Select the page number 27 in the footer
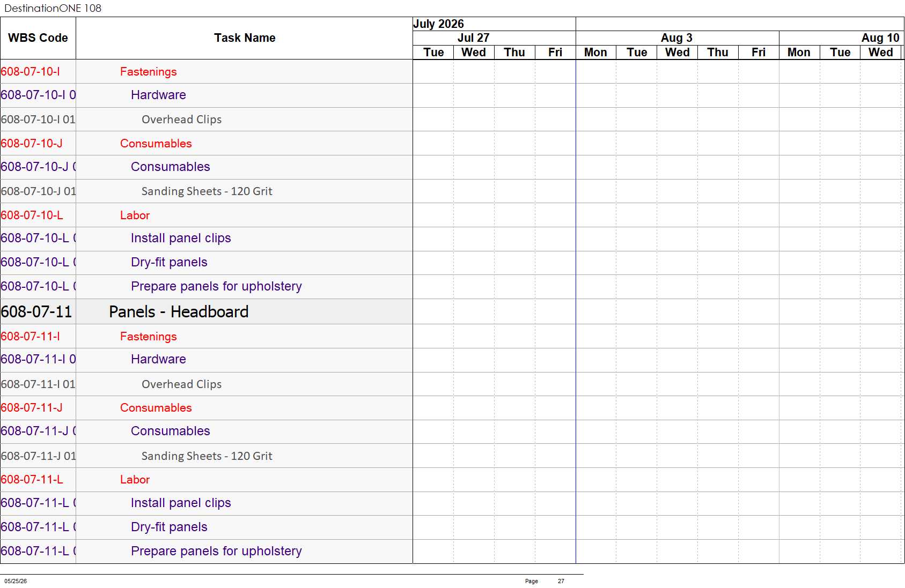Viewport: 905px width, 588px height. [x=561, y=581]
